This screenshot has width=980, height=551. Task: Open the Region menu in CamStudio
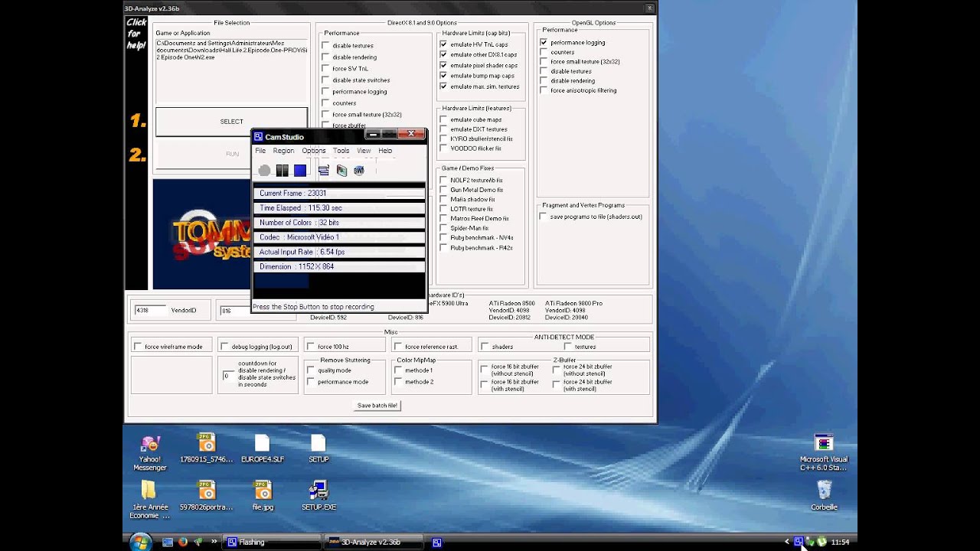tap(283, 151)
